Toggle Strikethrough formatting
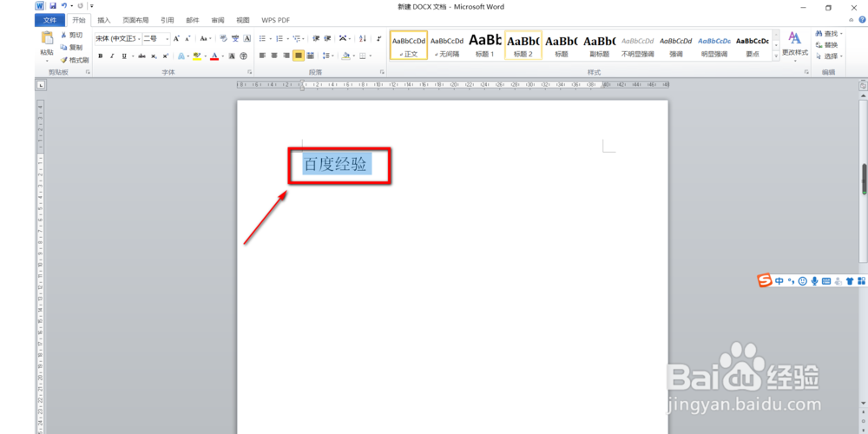Image resolution: width=868 pixels, height=434 pixels. click(141, 56)
